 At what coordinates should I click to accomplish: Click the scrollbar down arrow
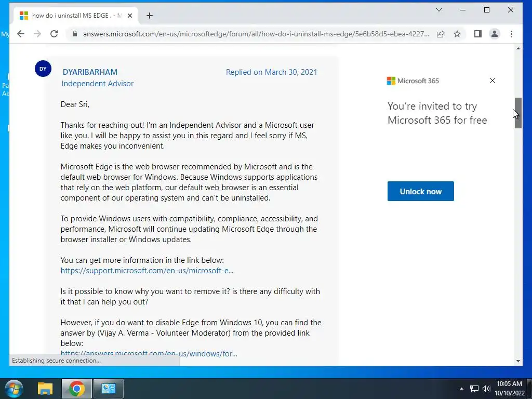(518, 361)
